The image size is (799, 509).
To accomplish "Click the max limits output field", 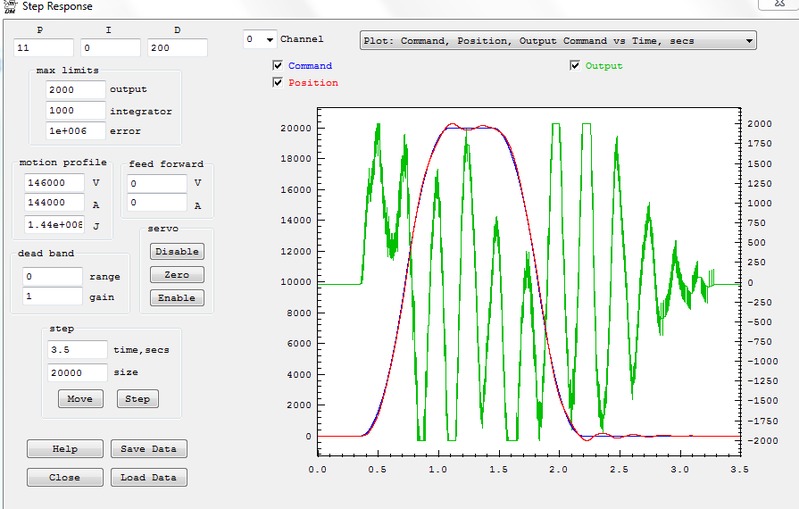I will coord(75,90).
